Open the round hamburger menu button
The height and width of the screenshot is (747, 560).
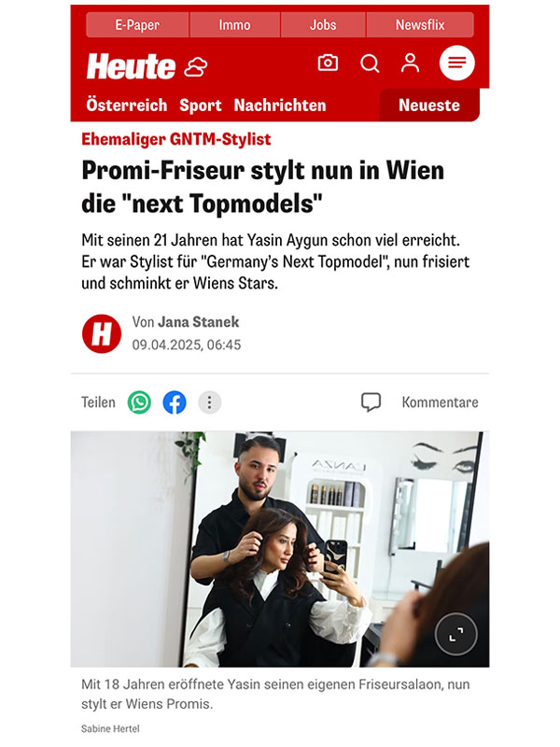coord(456,63)
